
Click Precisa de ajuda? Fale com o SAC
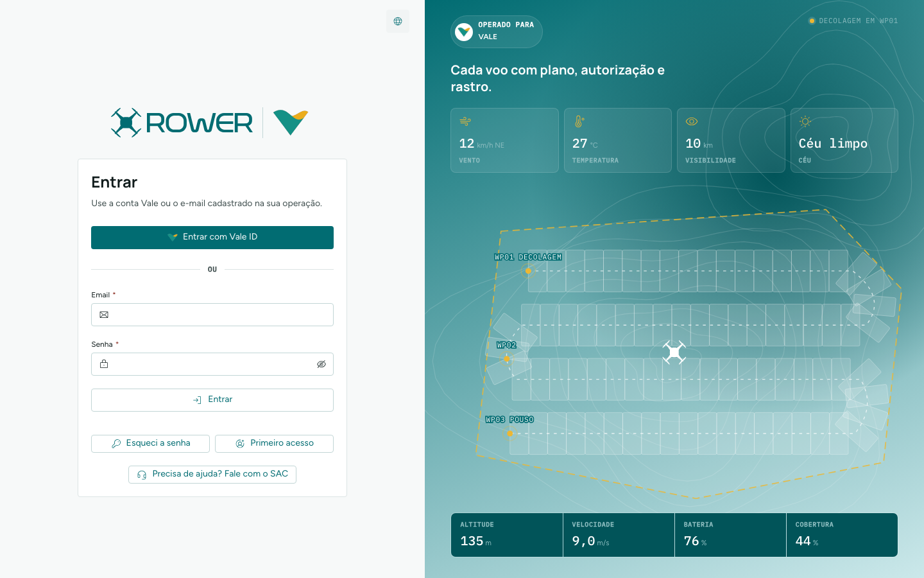pyautogui.click(x=212, y=475)
